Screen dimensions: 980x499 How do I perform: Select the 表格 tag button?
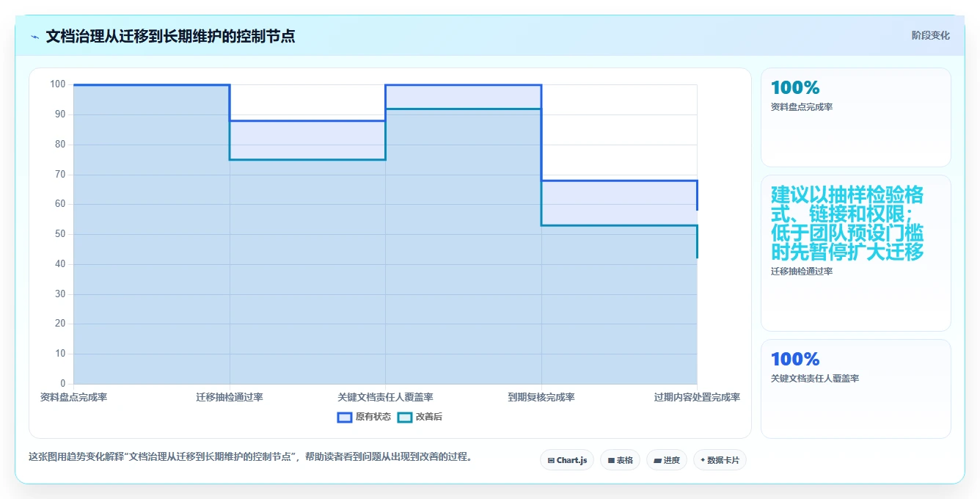pyautogui.click(x=620, y=460)
